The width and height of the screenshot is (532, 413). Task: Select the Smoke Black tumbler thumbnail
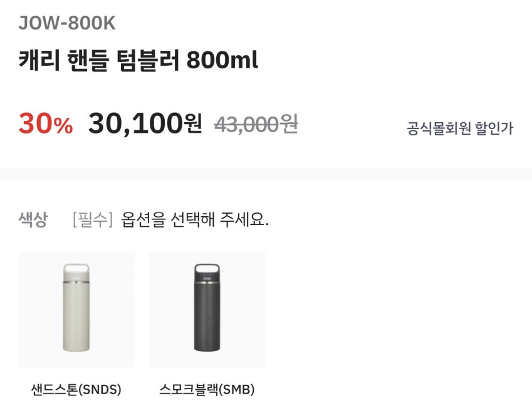[x=207, y=310]
